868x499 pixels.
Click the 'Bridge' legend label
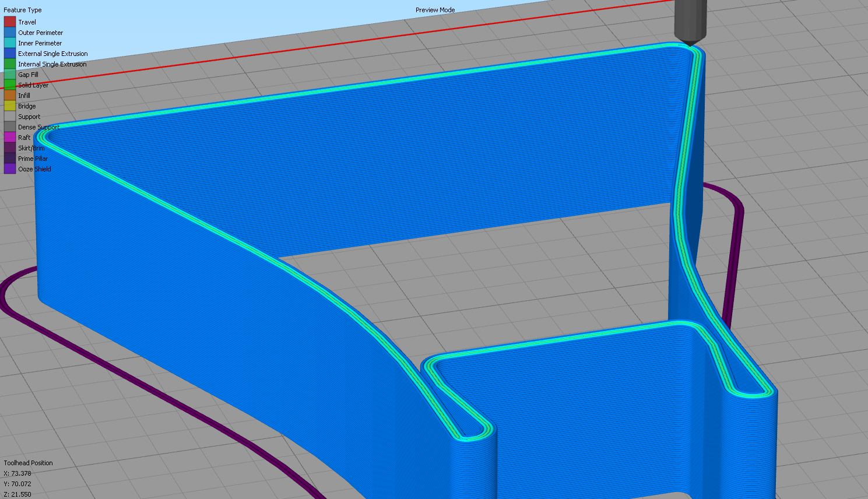tap(27, 106)
